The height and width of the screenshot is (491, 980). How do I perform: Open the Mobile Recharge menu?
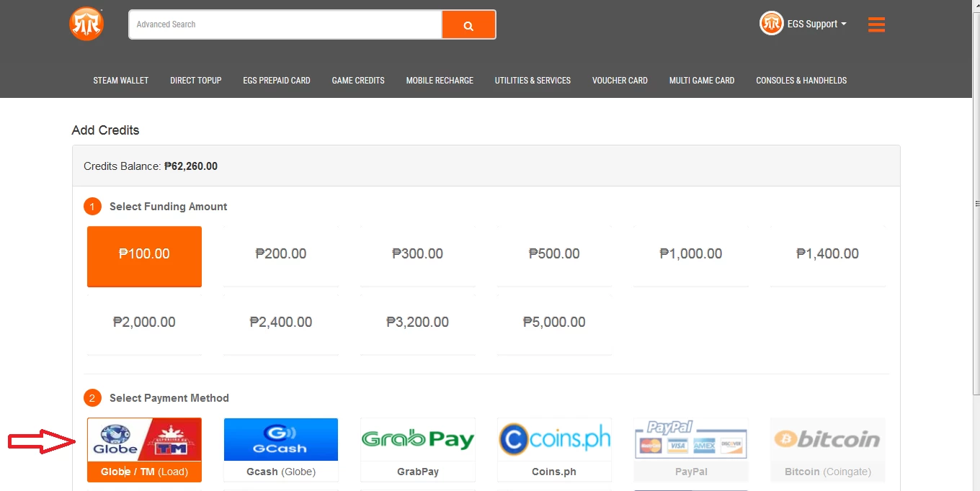[x=440, y=81]
